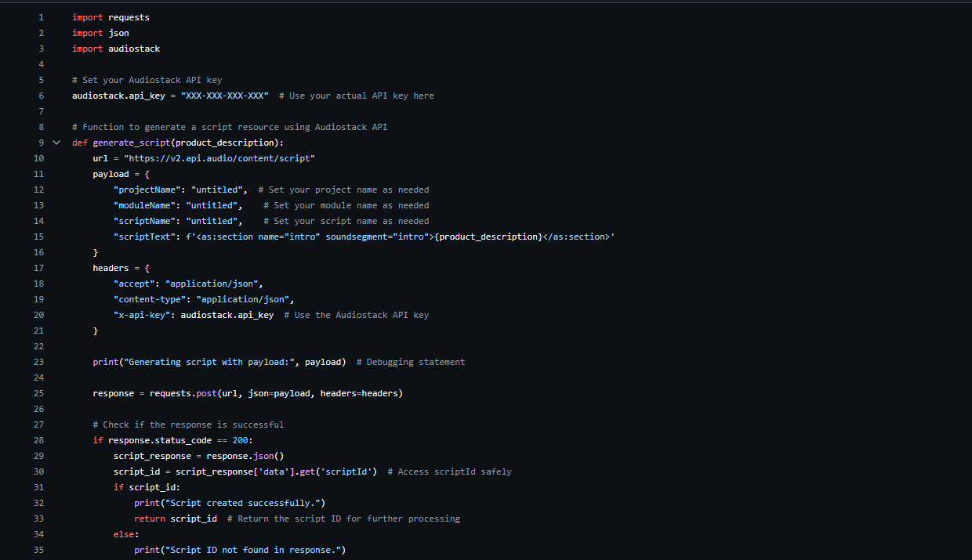This screenshot has width=972, height=560.
Task: Click the comment about generating a script resource
Action: click(x=230, y=127)
